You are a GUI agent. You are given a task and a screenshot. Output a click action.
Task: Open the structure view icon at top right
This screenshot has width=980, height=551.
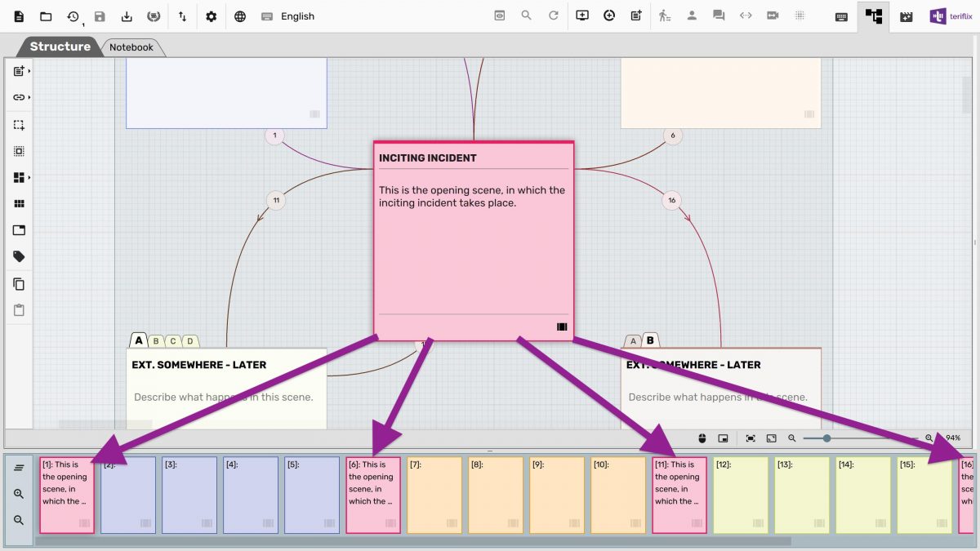[875, 16]
